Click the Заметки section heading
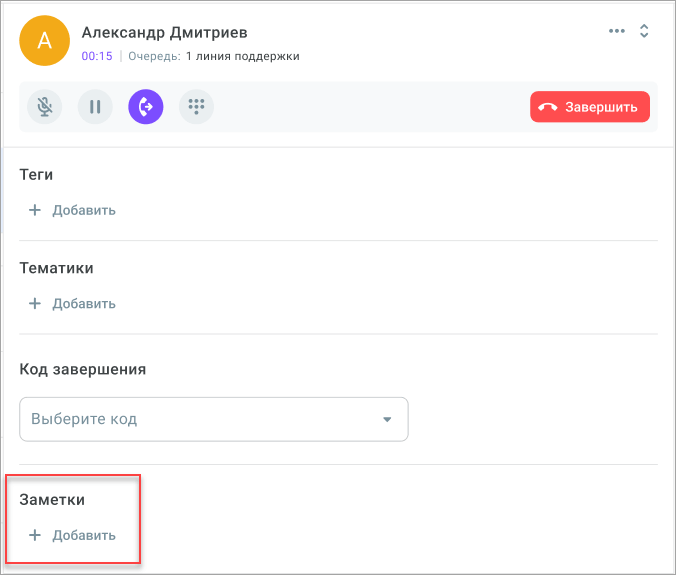The width and height of the screenshot is (676, 575). [x=52, y=500]
